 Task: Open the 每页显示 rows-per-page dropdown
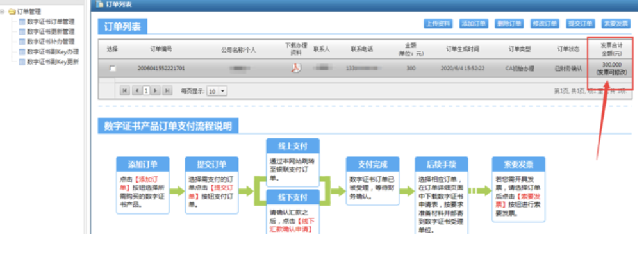point(223,91)
